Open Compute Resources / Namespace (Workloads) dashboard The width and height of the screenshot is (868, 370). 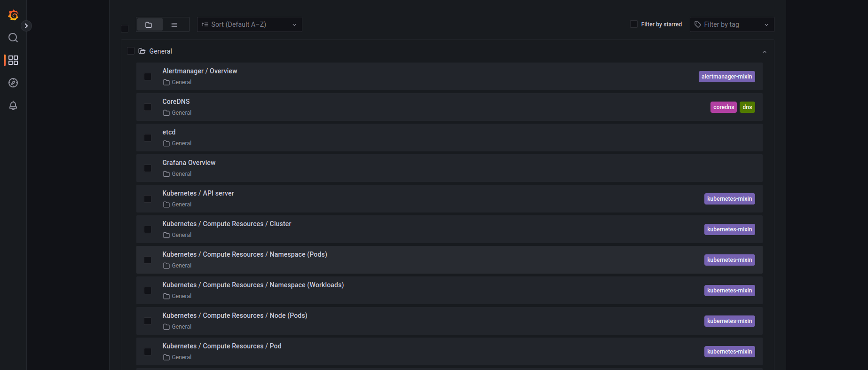tap(253, 285)
